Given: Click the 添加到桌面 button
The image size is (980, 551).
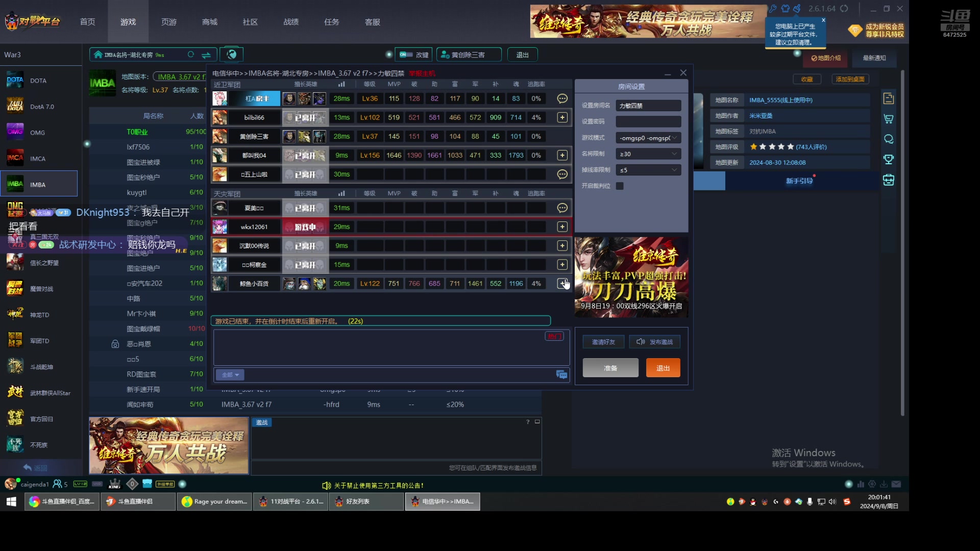Looking at the screenshot, I should click(850, 79).
